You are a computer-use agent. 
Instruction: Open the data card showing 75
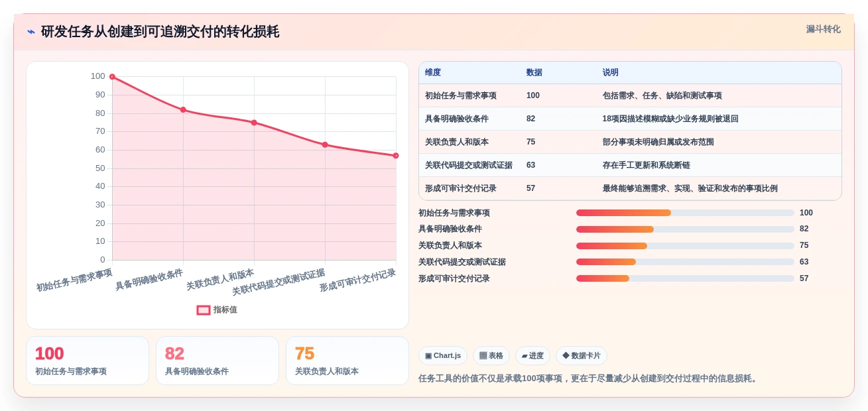[x=347, y=361]
